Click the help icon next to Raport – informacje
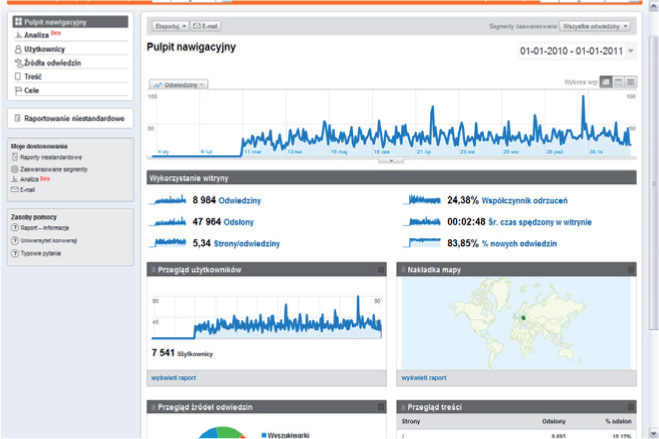This screenshot has height=439, width=659. [x=15, y=228]
